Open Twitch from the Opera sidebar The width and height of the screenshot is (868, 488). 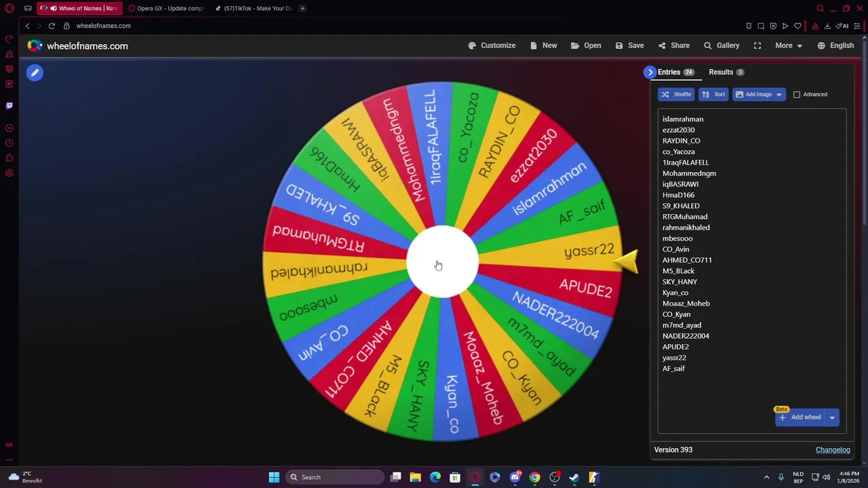point(9,106)
